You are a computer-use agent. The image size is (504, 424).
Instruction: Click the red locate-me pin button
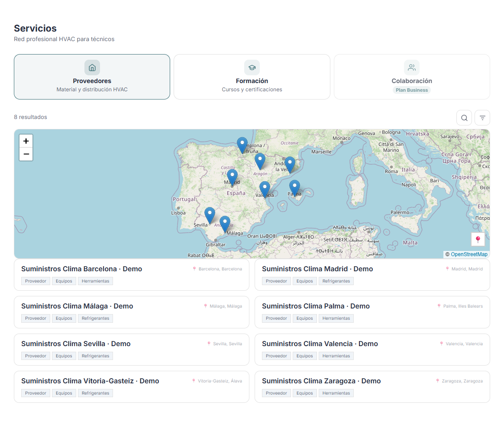tap(478, 239)
